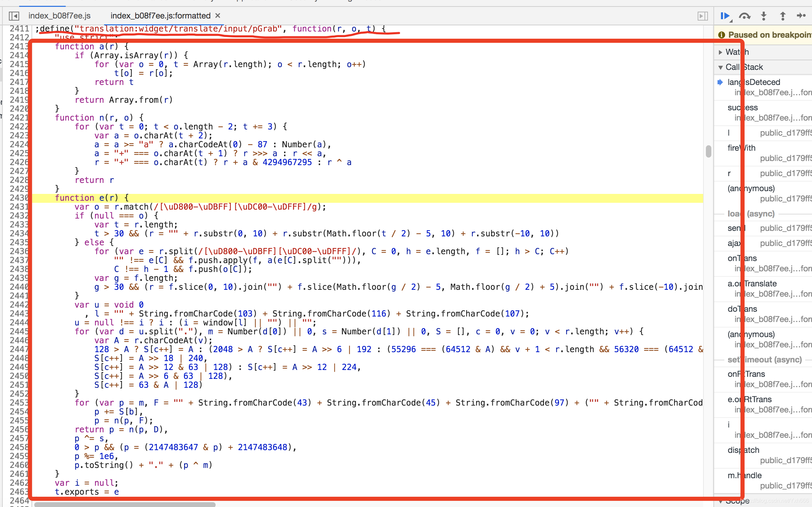Toggle the debugger sidebar pane icon
Screen dimensions: 812x507
coord(702,16)
